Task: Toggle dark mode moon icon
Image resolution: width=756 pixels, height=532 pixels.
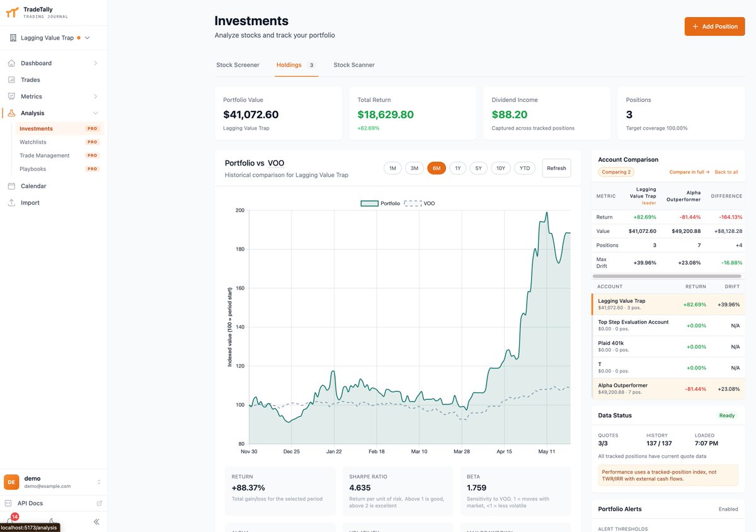Action: 52,521
